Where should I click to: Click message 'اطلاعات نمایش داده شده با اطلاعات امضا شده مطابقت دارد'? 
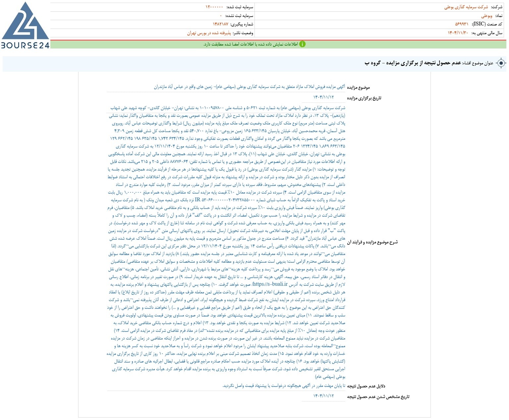click(251, 44)
